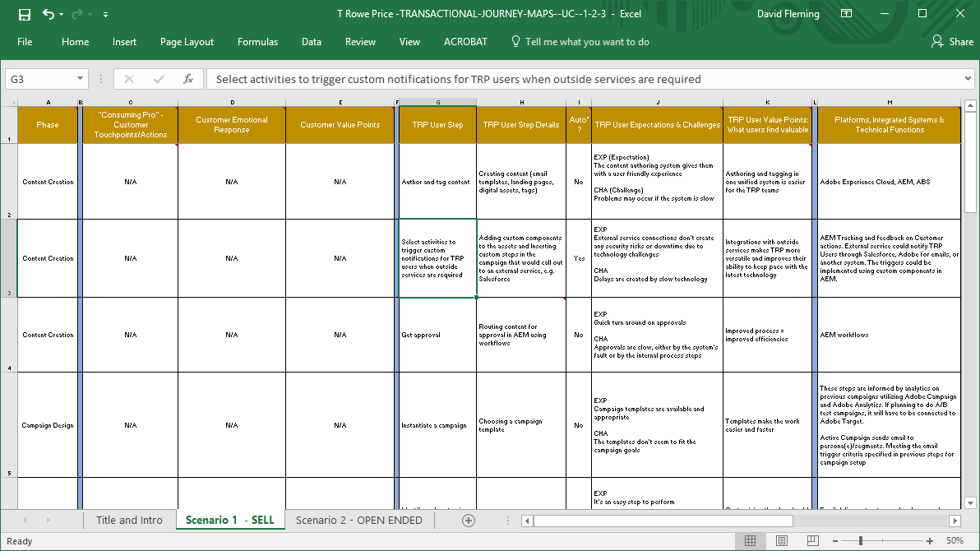Click the zoom slider handle

point(861,541)
